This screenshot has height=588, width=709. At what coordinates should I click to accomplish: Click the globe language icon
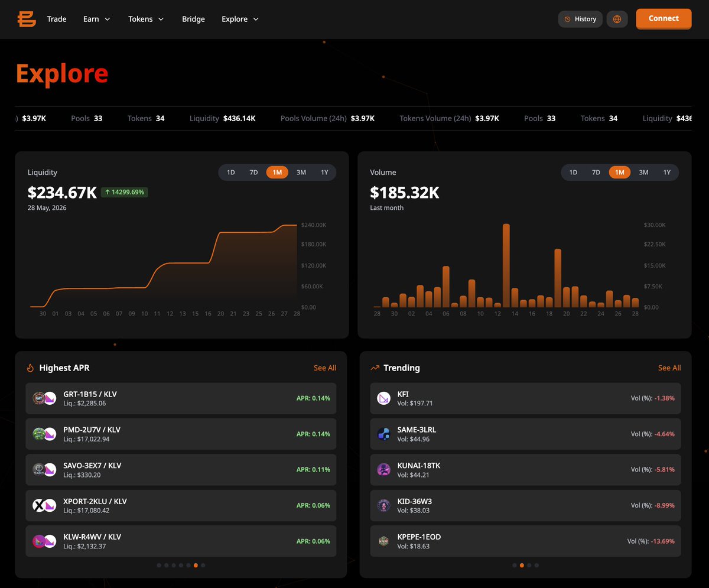click(x=617, y=19)
